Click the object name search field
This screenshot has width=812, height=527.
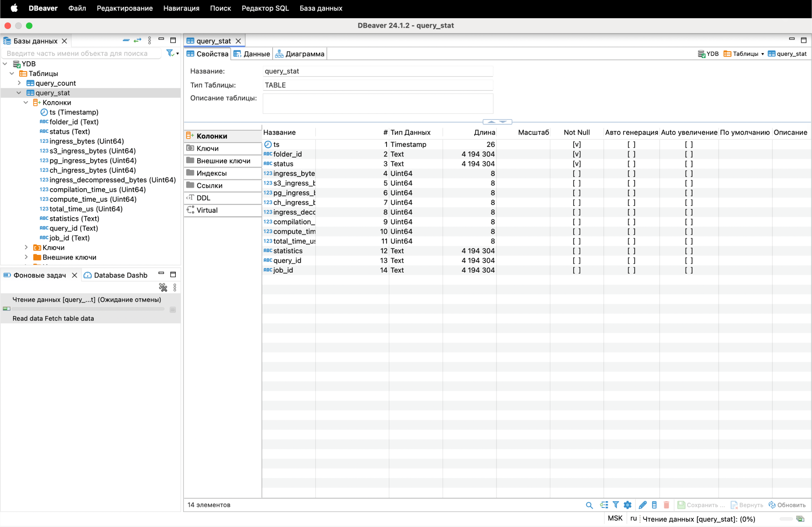click(x=82, y=54)
